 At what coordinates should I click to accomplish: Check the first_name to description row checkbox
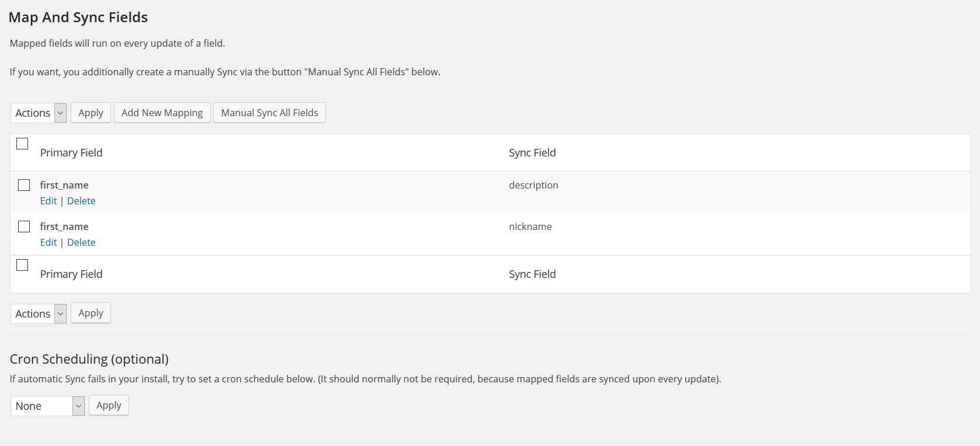pyautogui.click(x=24, y=185)
